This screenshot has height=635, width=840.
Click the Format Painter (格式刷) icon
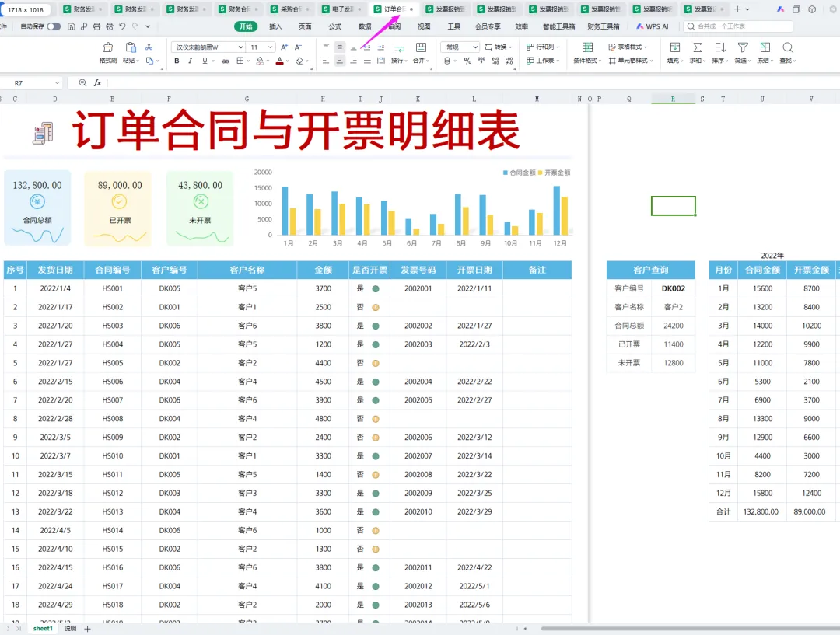pos(107,47)
